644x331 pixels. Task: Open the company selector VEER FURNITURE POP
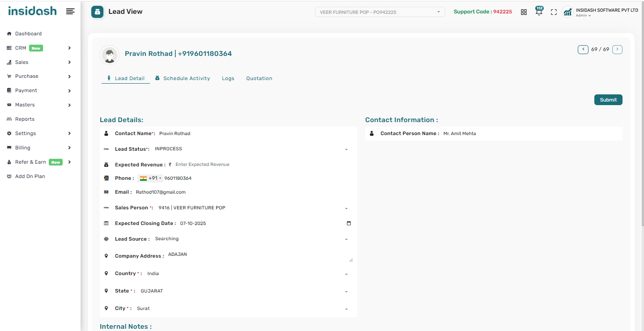pos(380,12)
